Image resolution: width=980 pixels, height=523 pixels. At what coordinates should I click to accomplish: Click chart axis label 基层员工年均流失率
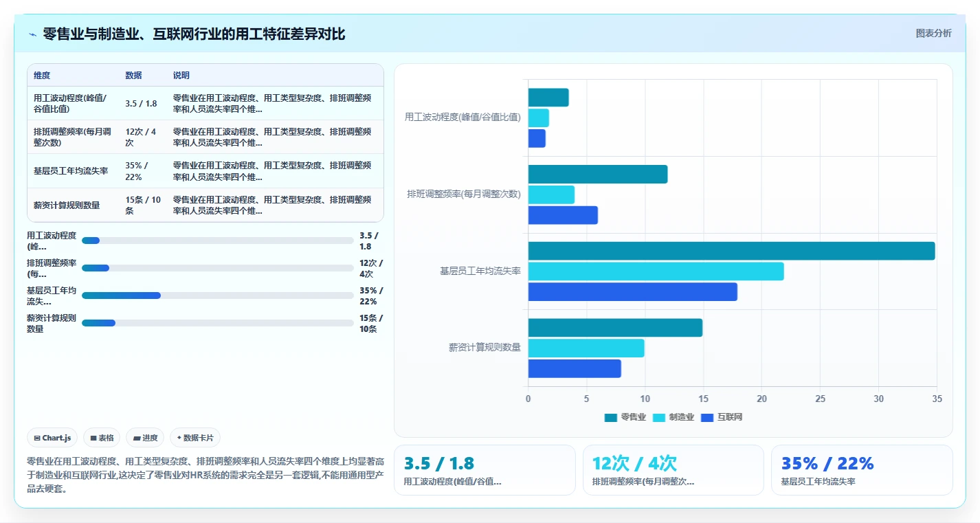pyautogui.click(x=480, y=271)
